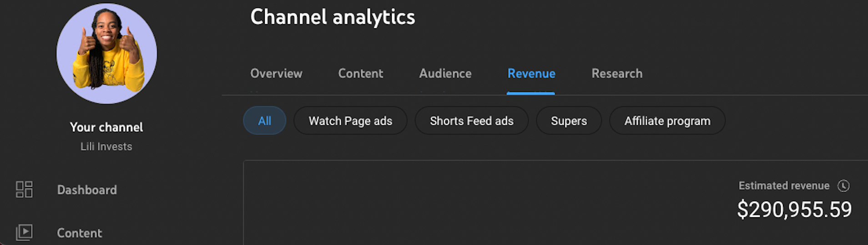The image size is (868, 245).
Task: Click the Estimated revenue label
Action: [784, 186]
